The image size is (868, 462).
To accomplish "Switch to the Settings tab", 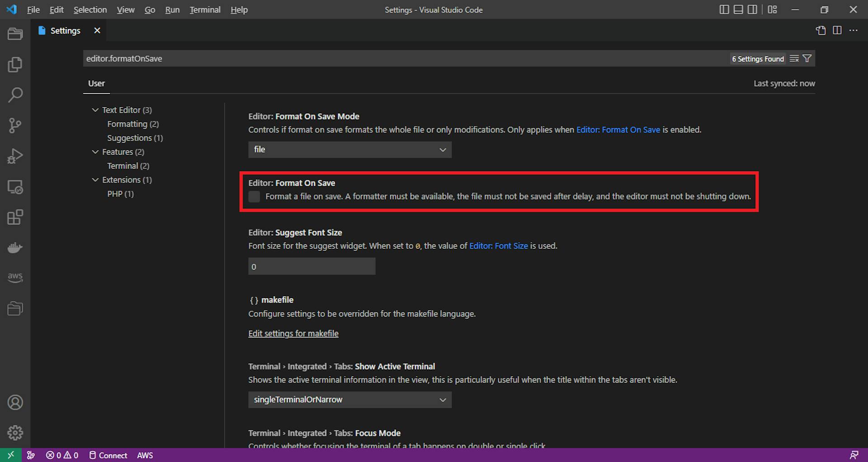I will pos(65,30).
